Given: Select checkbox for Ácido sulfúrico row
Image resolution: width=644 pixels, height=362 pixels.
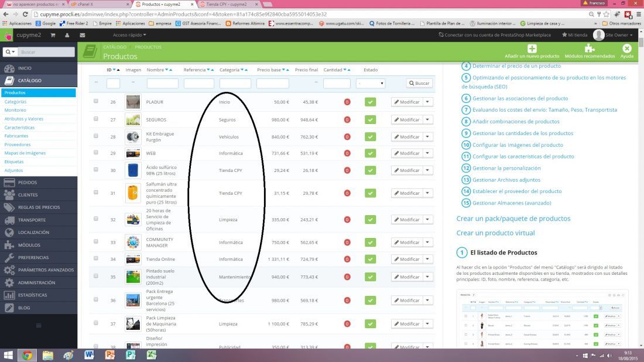Looking at the screenshot, I should point(95,169).
